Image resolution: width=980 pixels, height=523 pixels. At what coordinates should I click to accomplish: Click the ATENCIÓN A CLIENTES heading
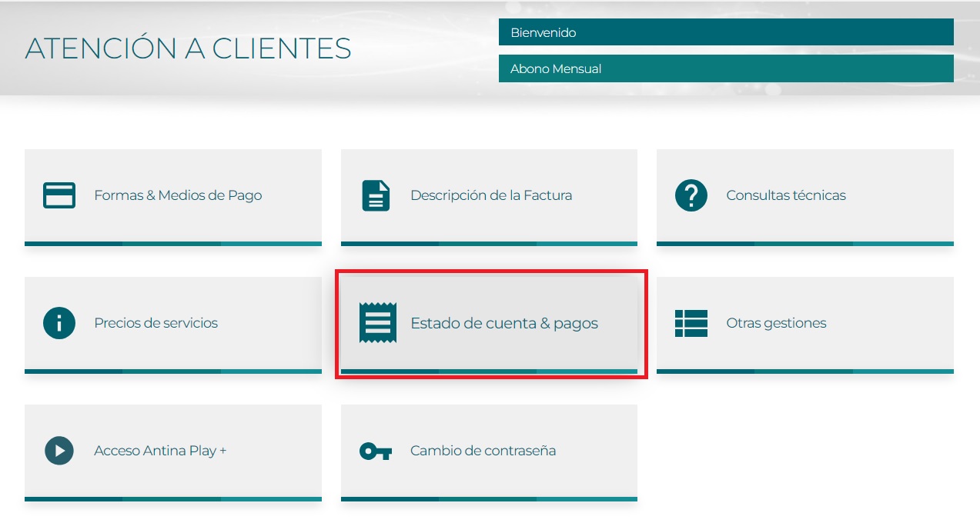click(188, 48)
